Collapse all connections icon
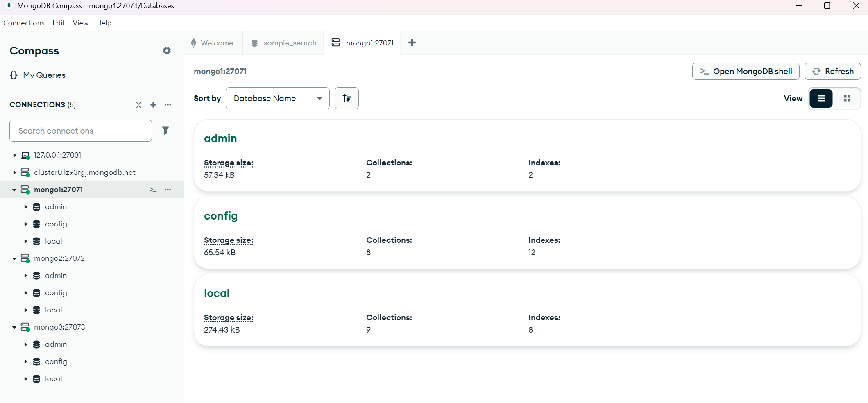Image resolution: width=868 pixels, height=403 pixels. pyautogui.click(x=138, y=105)
